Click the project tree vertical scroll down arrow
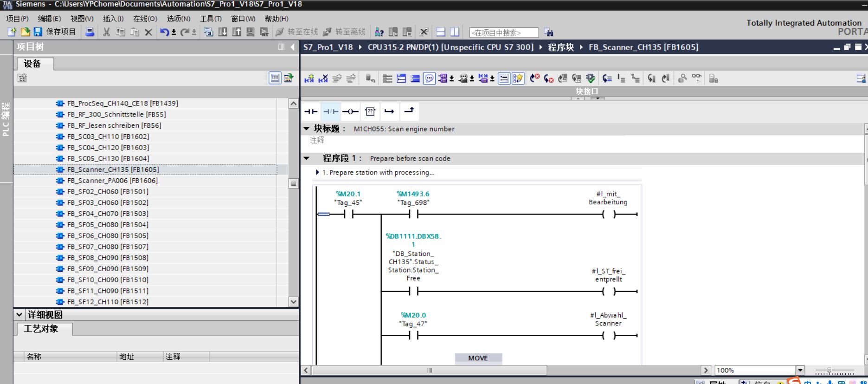The height and width of the screenshot is (384, 868). pyautogui.click(x=293, y=302)
